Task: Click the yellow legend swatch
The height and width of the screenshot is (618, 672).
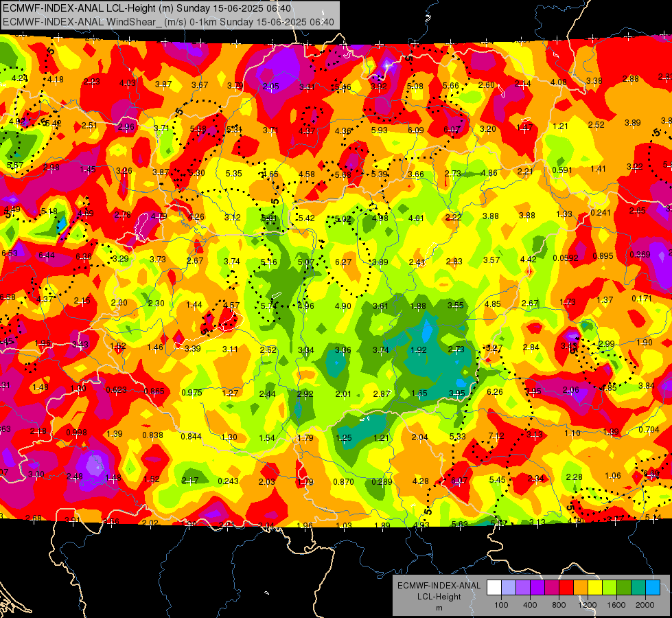Action: [x=595, y=588]
